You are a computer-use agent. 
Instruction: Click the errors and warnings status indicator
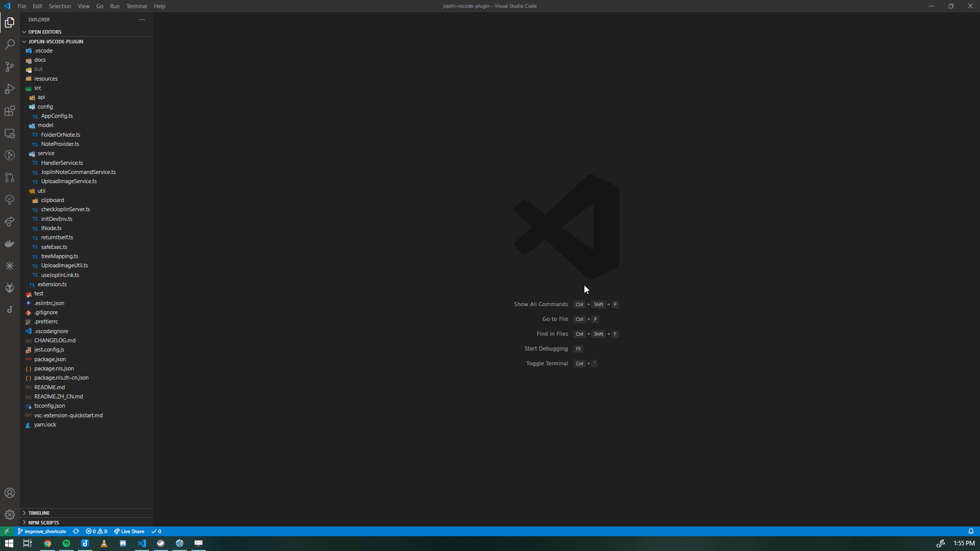pyautogui.click(x=96, y=531)
